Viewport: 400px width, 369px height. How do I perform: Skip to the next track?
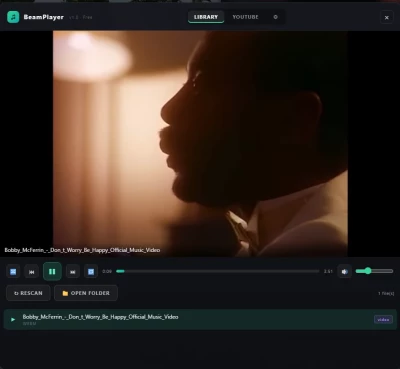coord(73,272)
